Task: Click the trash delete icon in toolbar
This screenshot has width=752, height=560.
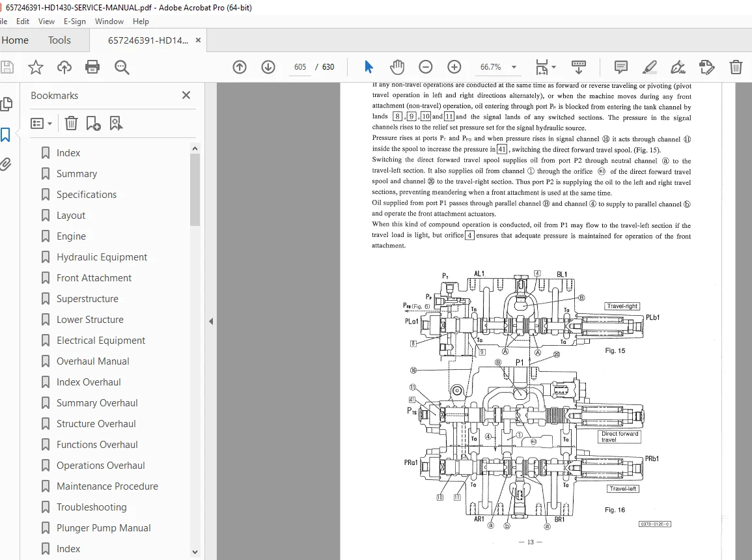Action: click(x=736, y=67)
